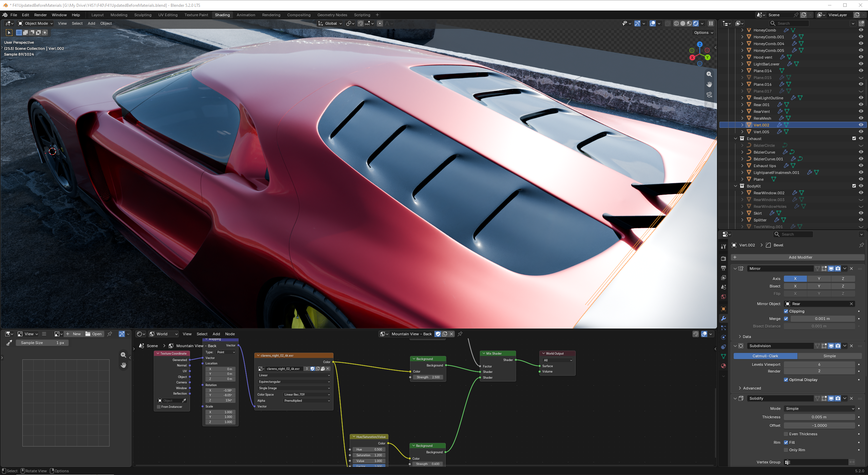
Task: Remove the Solidify modifier
Action: point(851,398)
